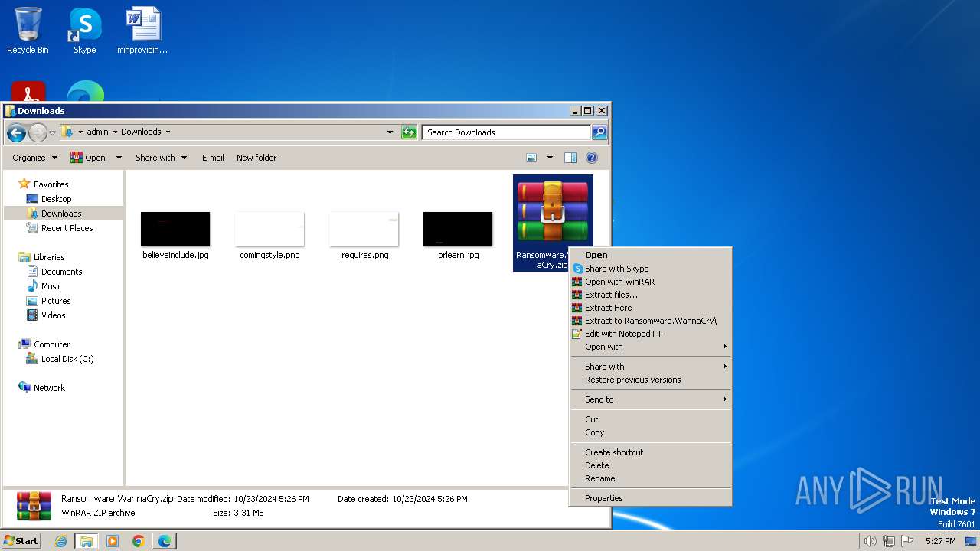Open the Organize dropdown menu
This screenshot has height=551, width=980.
(34, 158)
